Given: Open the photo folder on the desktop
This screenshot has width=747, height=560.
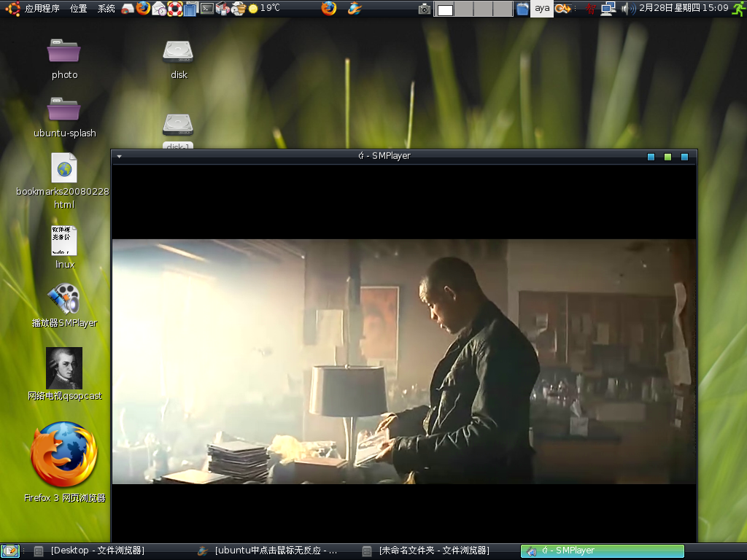Looking at the screenshot, I should click(64, 59).
